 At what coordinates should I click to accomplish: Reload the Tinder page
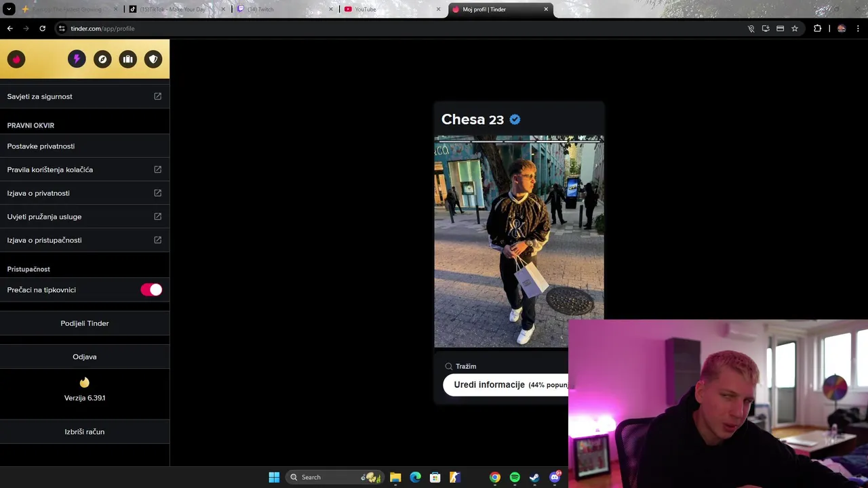click(x=42, y=28)
